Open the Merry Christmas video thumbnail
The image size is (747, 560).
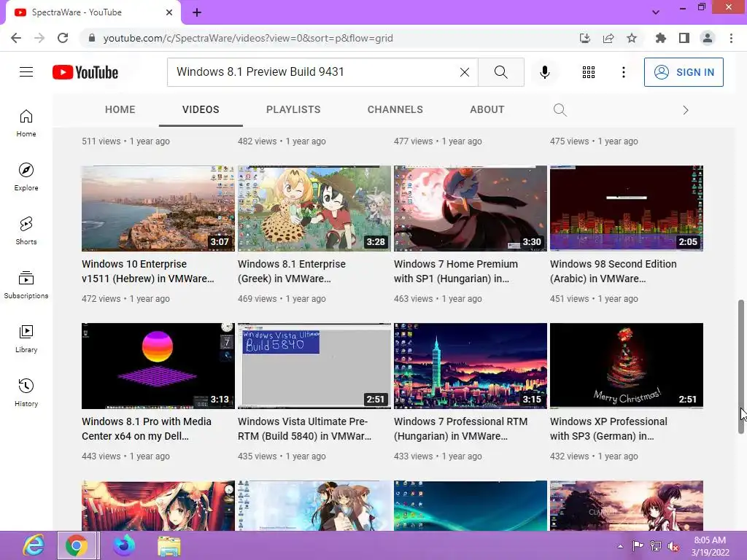tap(627, 366)
